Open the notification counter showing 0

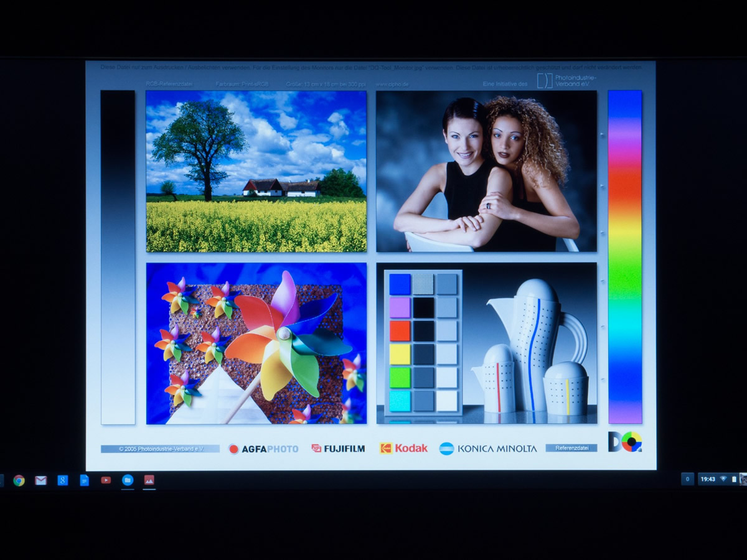click(687, 479)
